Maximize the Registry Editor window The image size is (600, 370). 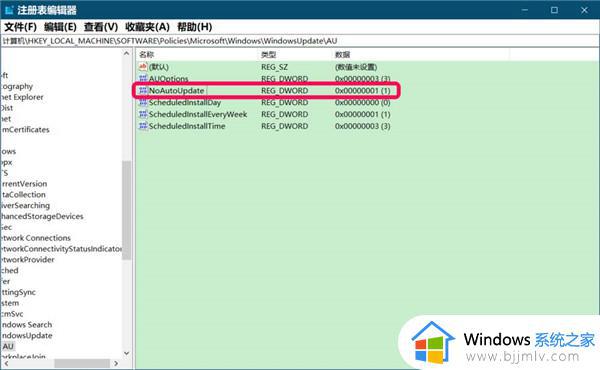[x=554, y=10]
